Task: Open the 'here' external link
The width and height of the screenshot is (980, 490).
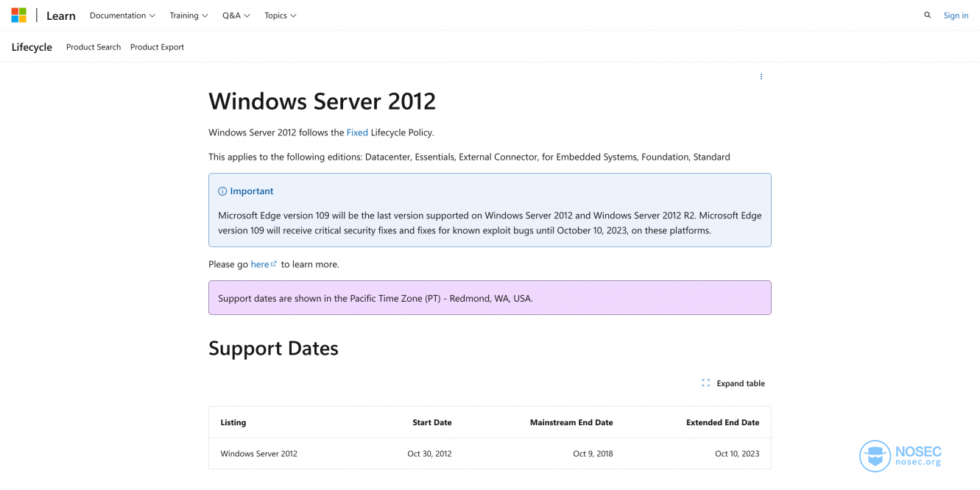Action: pos(261,264)
